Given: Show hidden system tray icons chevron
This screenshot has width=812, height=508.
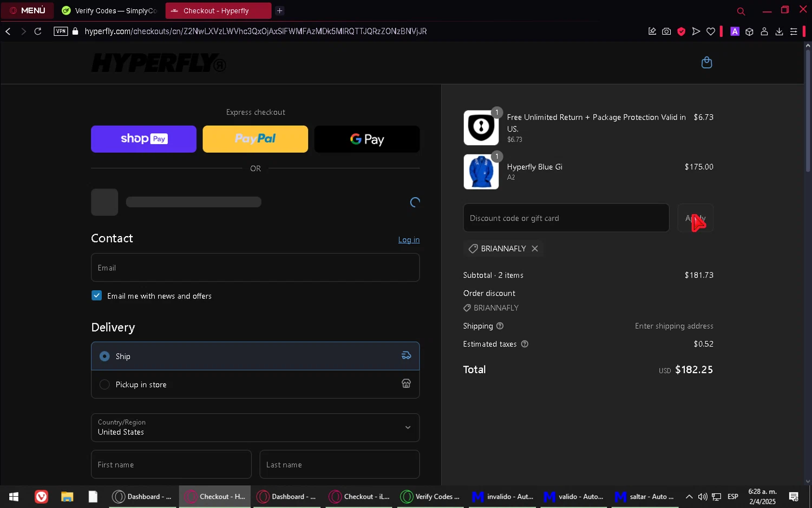Looking at the screenshot, I should [689, 497].
